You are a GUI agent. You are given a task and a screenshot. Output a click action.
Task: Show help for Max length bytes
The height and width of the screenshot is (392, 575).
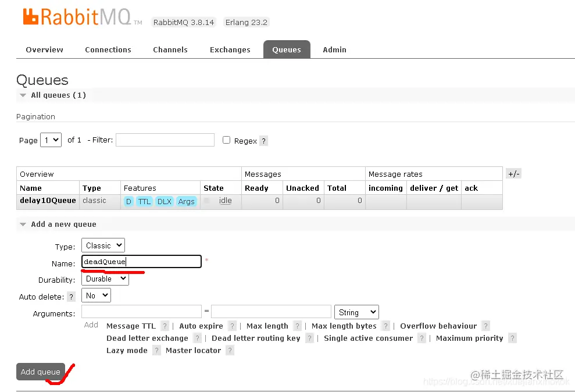point(385,326)
